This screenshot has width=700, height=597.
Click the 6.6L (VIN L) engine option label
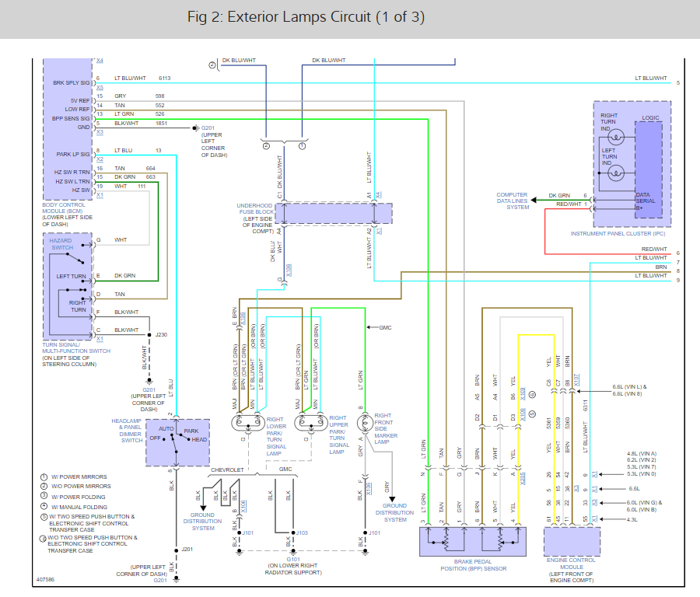coord(629,387)
